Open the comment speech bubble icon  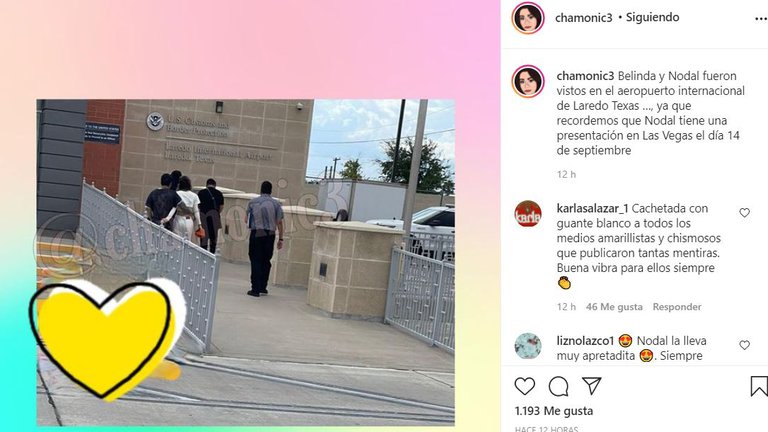click(x=558, y=386)
